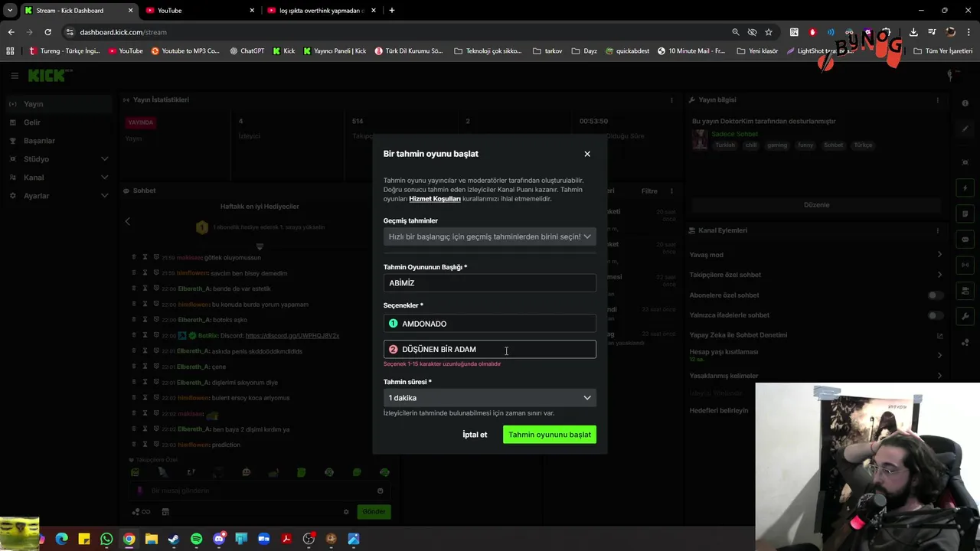Image resolution: width=980 pixels, height=551 pixels.
Task: Open the browser zoom magnifier icon
Action: pyautogui.click(x=736, y=32)
